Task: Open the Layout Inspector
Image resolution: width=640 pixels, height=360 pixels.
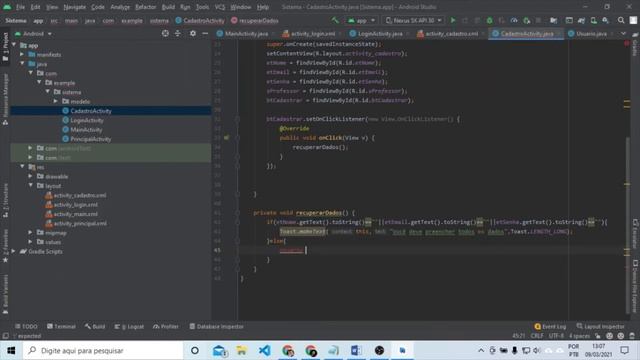Action: pos(600,326)
